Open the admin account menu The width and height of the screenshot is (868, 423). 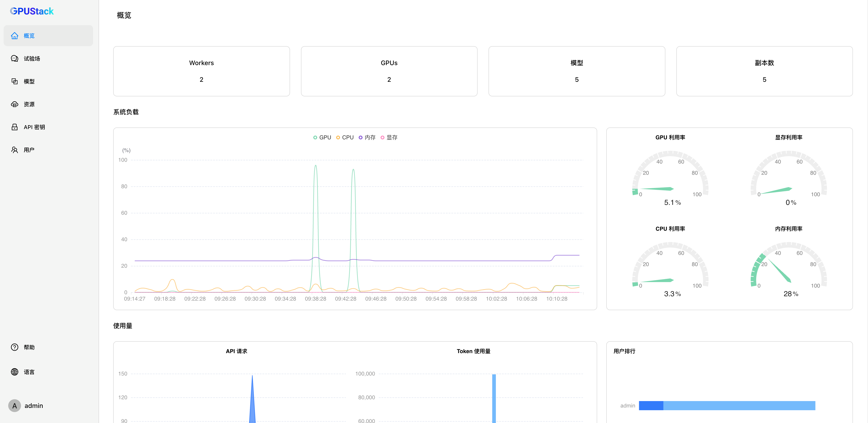tap(26, 405)
